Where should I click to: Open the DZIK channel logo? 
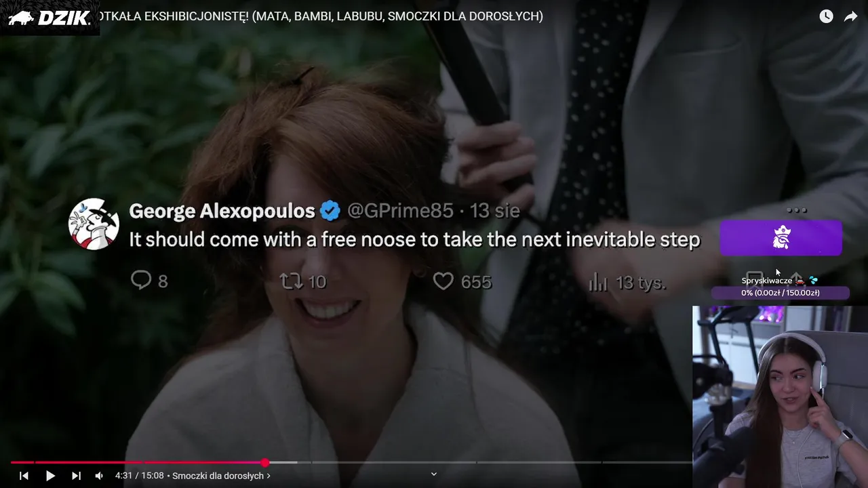tap(49, 18)
